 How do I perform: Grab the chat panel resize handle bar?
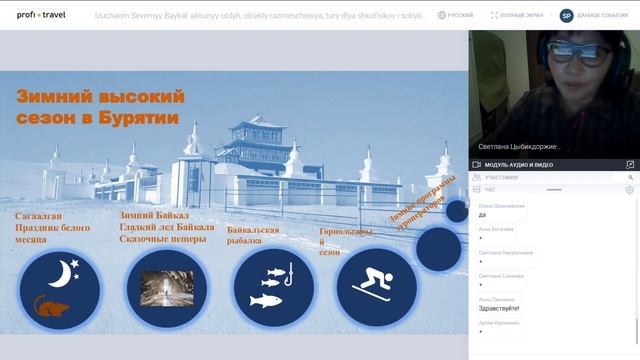[x=554, y=189]
